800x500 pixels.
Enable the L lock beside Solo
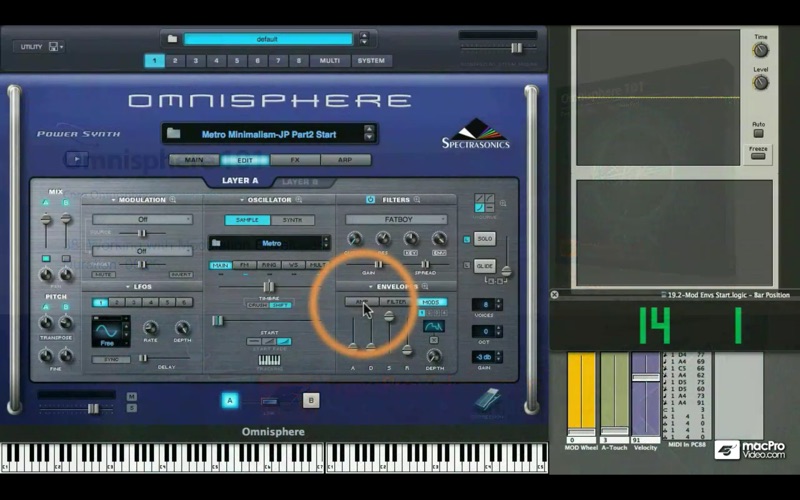point(467,239)
